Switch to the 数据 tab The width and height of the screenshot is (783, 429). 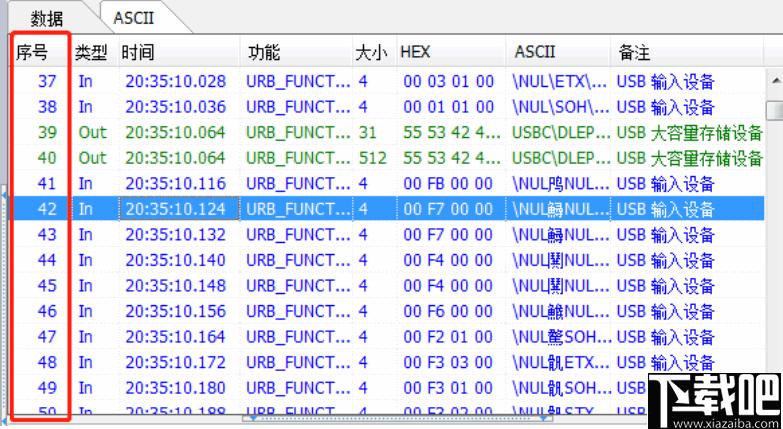tap(47, 19)
